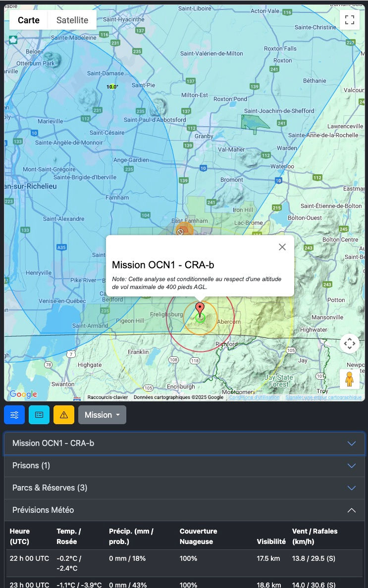Select the Street View pegman
This screenshot has height=588, width=368.
point(349,379)
